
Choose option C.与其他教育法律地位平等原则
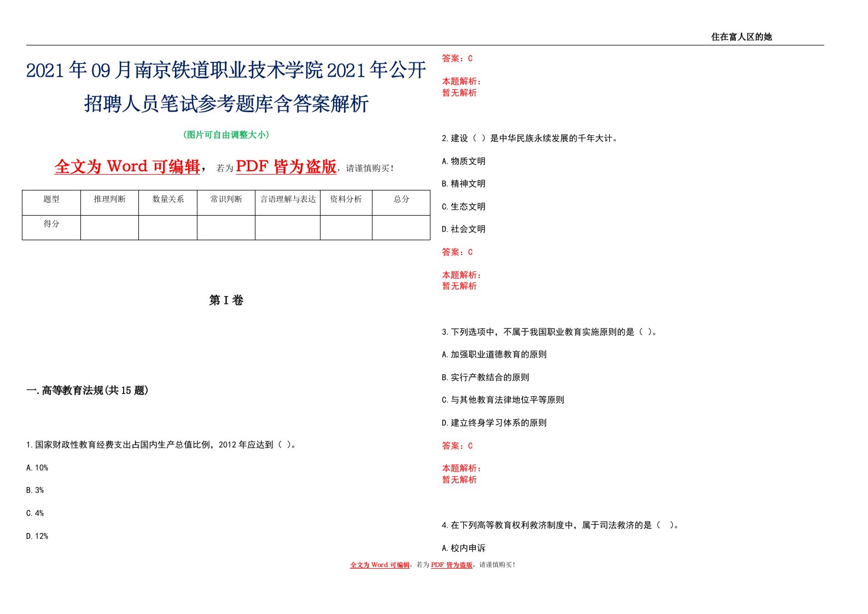point(503,399)
